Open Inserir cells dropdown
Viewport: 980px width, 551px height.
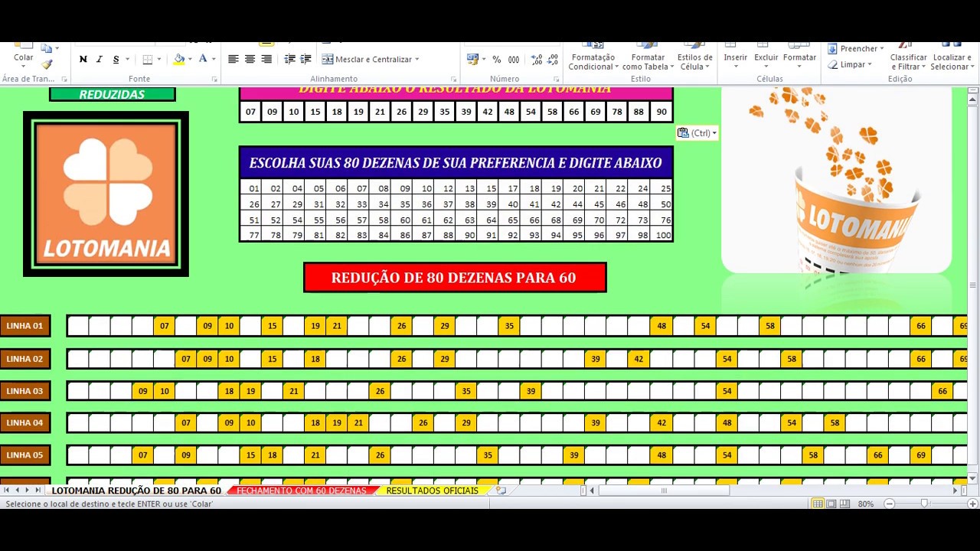pyautogui.click(x=735, y=59)
